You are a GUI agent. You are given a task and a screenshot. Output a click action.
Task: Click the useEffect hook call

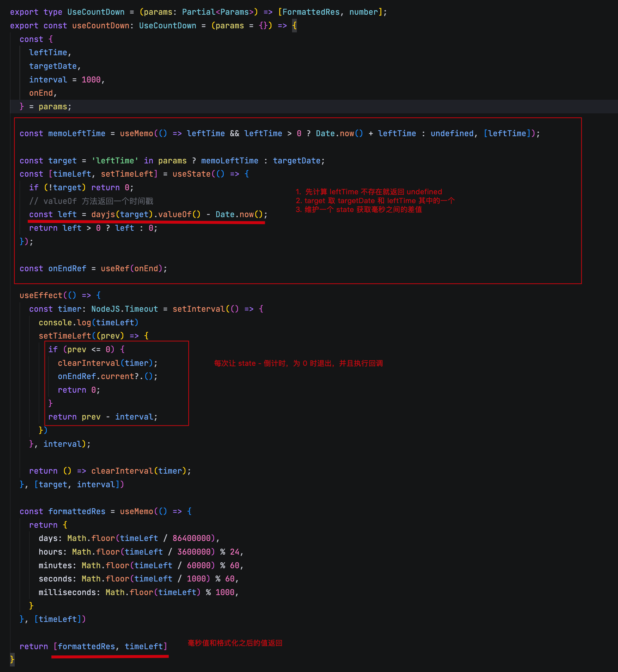tap(41, 296)
